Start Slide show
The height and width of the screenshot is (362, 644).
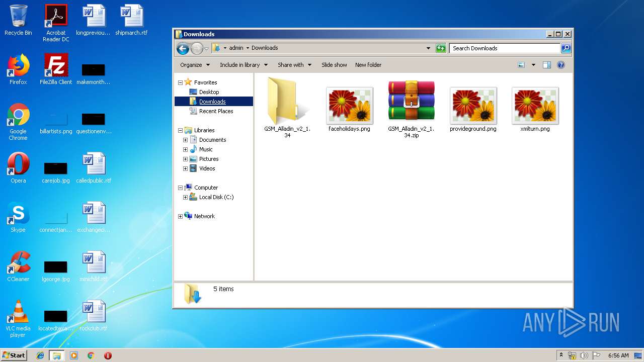tap(334, 65)
